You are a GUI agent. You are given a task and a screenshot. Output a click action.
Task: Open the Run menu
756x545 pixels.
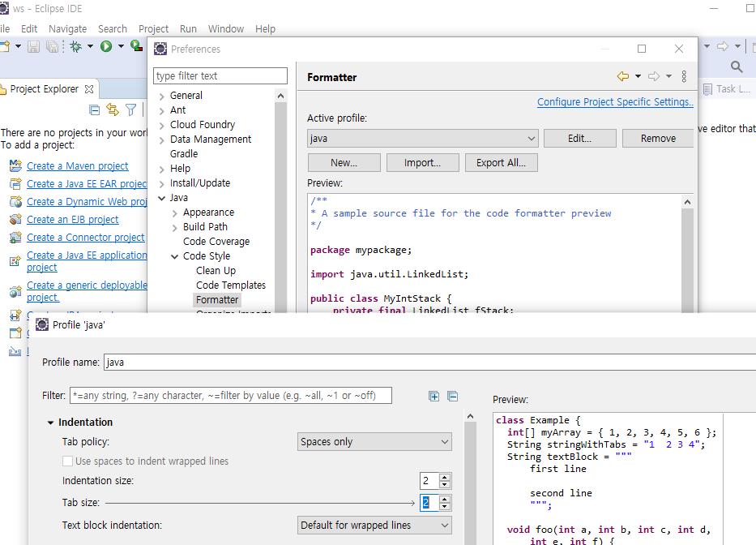pyautogui.click(x=188, y=29)
